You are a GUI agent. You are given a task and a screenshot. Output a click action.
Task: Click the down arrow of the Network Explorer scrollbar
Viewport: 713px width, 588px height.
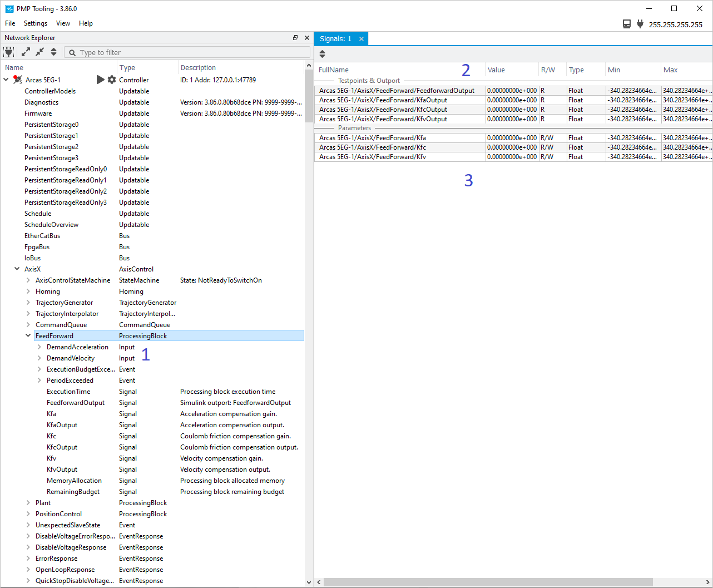pyautogui.click(x=309, y=582)
